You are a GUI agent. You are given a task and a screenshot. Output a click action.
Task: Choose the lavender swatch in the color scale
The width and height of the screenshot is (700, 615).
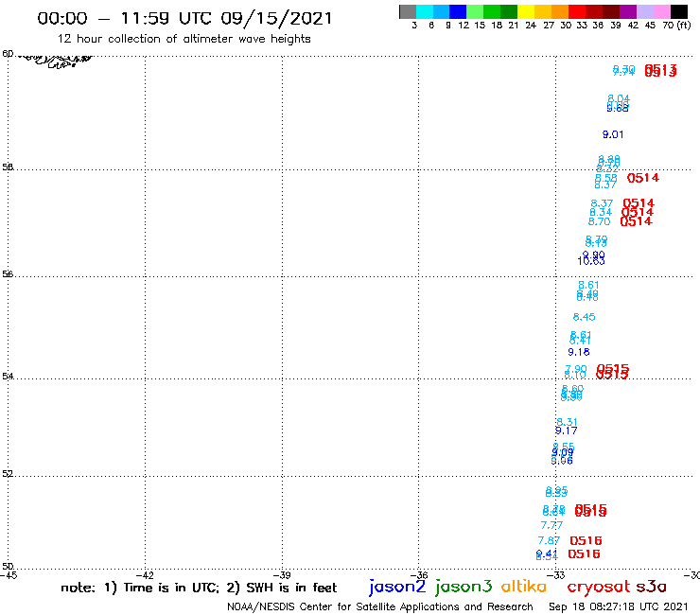click(644, 11)
